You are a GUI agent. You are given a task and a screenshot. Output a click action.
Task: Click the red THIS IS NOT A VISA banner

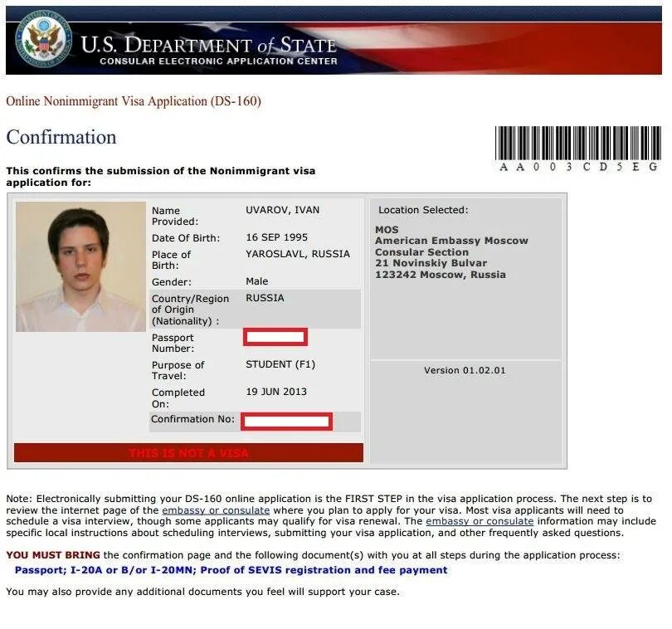188,453
